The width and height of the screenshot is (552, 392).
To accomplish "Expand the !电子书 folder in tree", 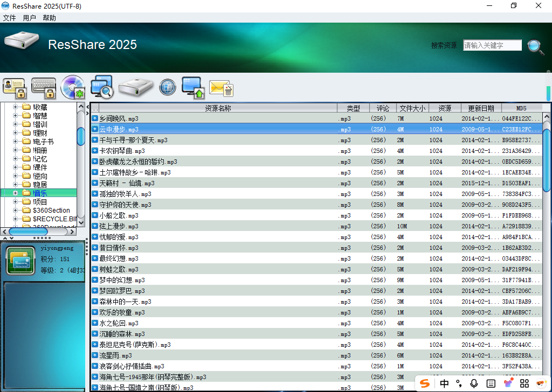I will coord(16,142).
